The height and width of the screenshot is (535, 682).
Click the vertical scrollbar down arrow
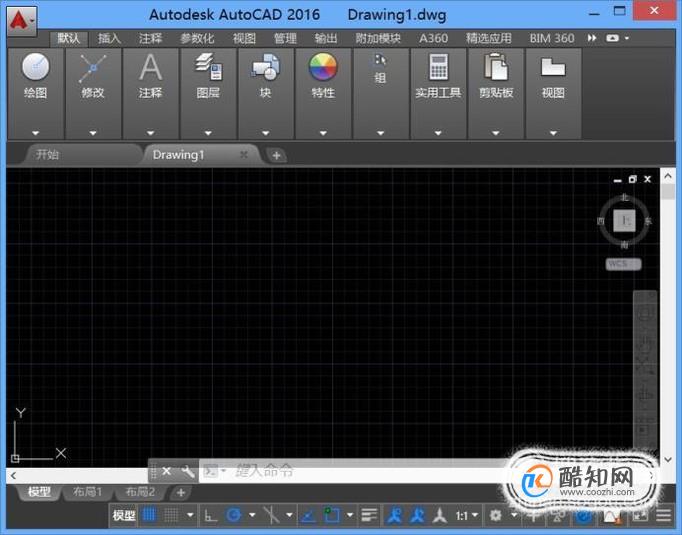[x=668, y=460]
